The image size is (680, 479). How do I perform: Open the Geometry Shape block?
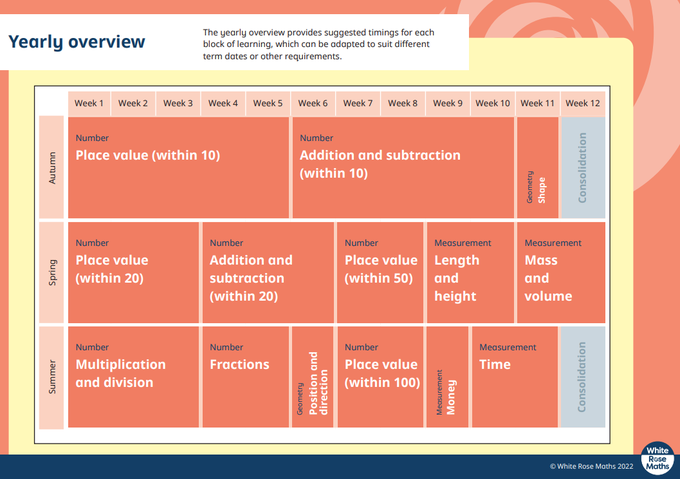537,167
